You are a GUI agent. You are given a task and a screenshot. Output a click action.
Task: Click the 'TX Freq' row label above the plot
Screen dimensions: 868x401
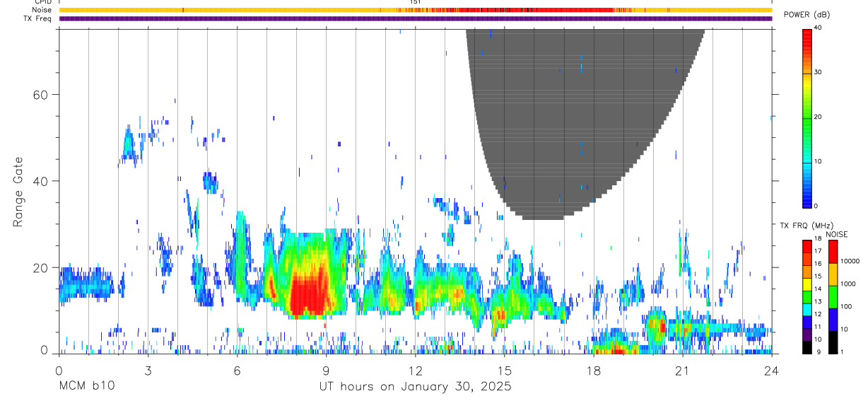(x=39, y=18)
